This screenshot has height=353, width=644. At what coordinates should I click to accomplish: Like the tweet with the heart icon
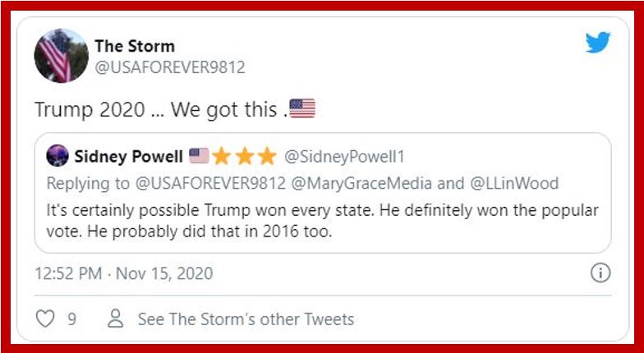pyautogui.click(x=45, y=319)
